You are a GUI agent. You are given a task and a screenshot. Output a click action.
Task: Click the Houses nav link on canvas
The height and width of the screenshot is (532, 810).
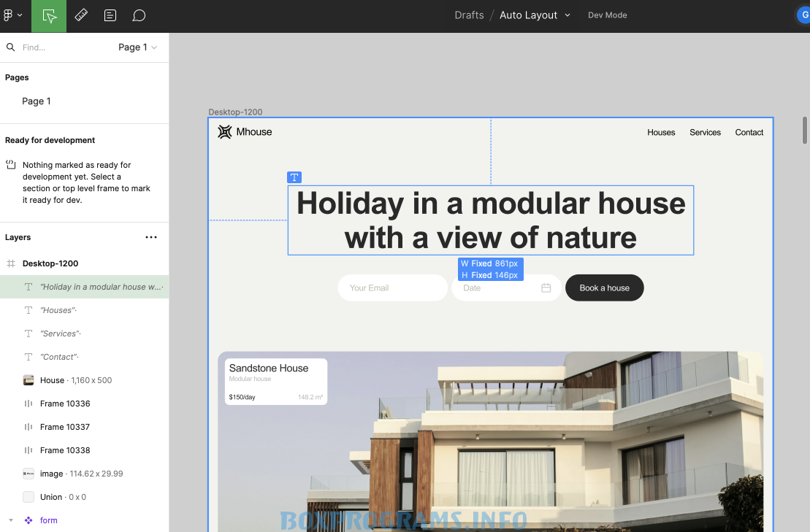[x=661, y=133]
